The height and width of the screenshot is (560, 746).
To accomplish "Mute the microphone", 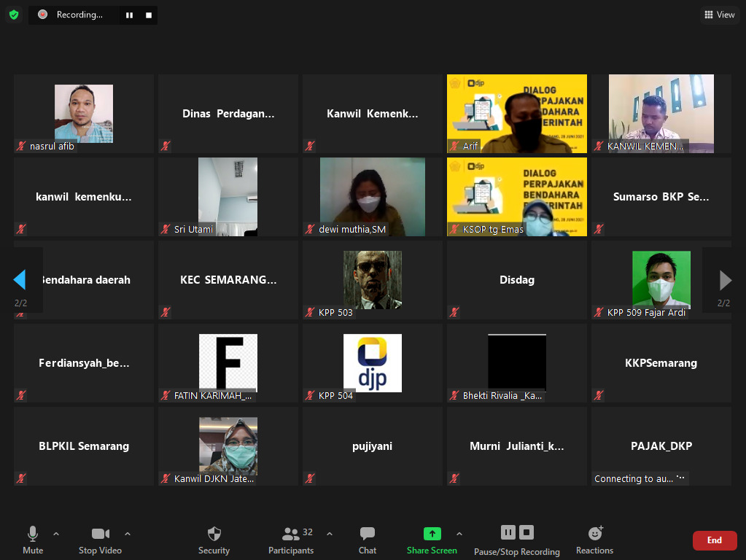I will 33,539.
